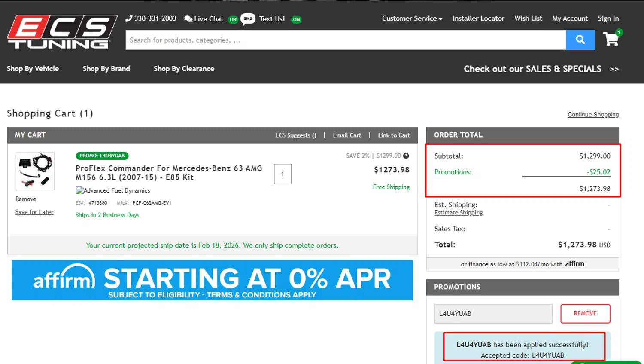
Task: Click the phone icon beside 330-331-2003
Action: (129, 18)
